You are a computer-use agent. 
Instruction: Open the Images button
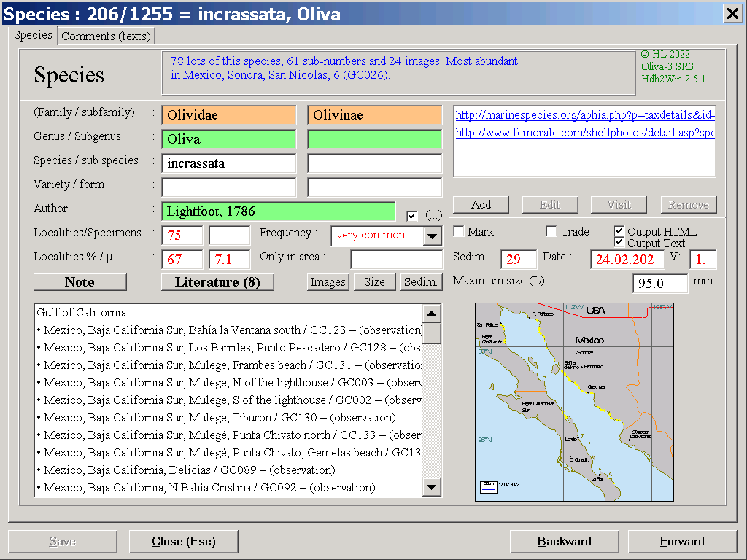coord(328,282)
